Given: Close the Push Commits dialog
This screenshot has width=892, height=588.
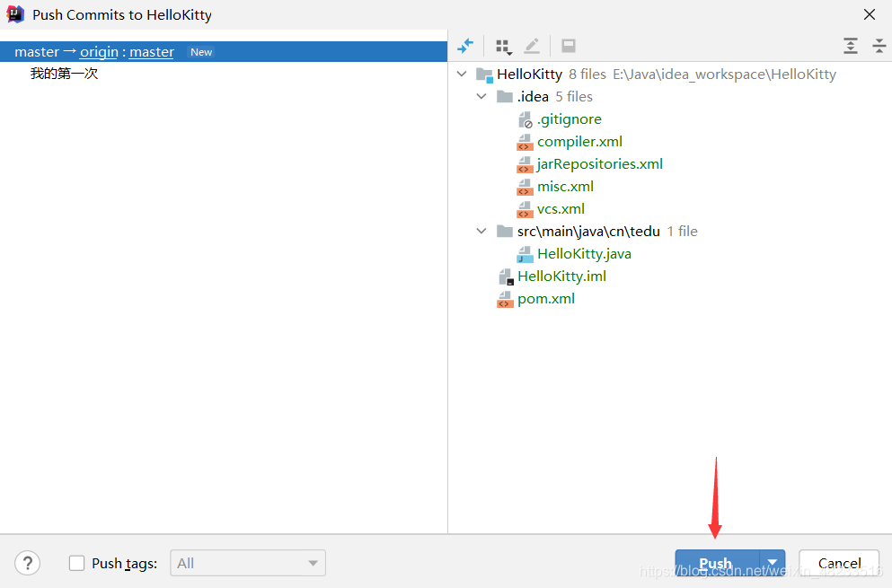Looking at the screenshot, I should (870, 14).
